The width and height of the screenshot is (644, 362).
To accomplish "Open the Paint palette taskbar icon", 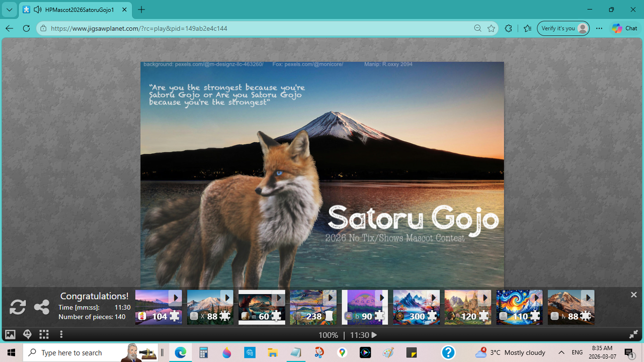I will 388,352.
